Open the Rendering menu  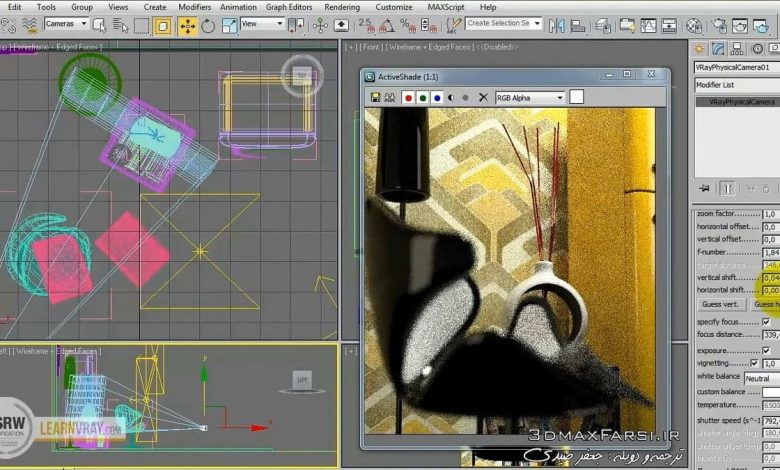342,7
